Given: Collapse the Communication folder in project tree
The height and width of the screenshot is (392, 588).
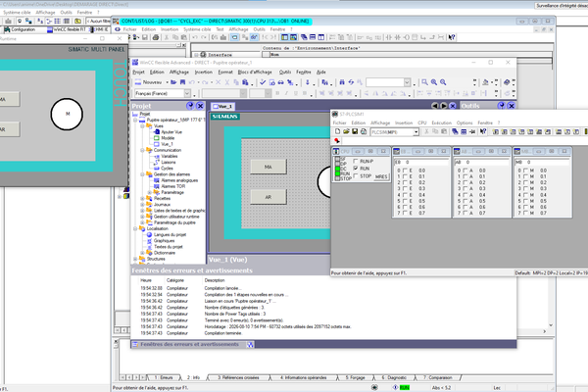Looking at the screenshot, I should point(142,150).
